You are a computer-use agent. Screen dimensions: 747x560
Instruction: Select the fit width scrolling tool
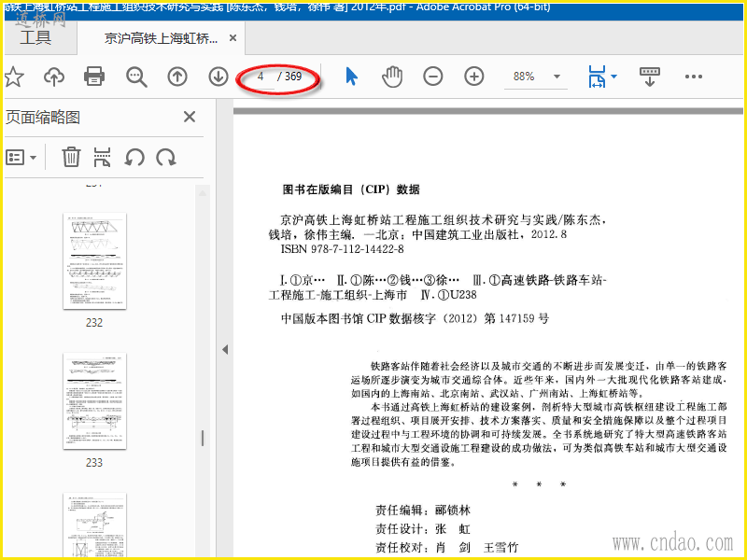(597, 77)
